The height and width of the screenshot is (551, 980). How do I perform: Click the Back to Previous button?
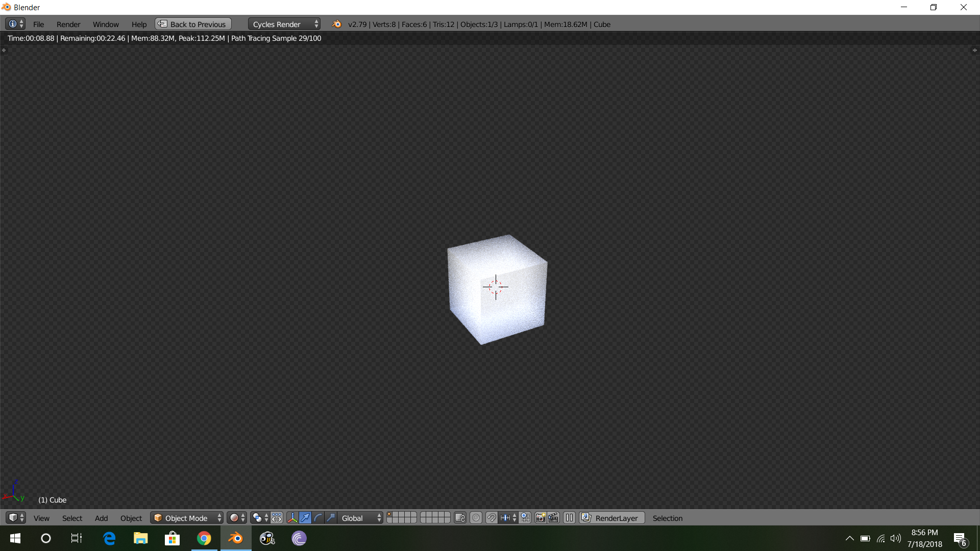pos(193,24)
